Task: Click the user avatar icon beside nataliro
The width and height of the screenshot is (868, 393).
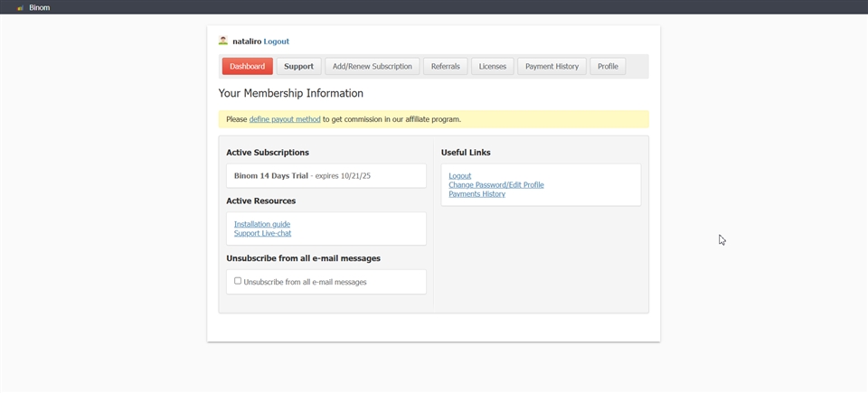Action: pyautogui.click(x=223, y=41)
